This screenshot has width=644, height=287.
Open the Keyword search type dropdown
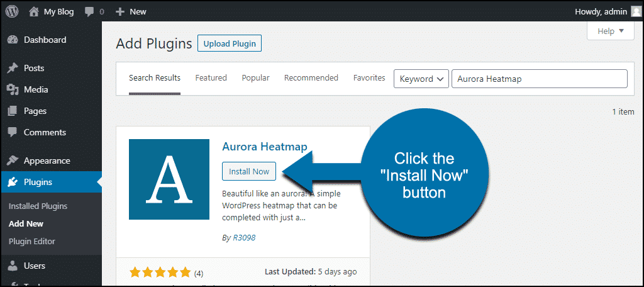(421, 79)
